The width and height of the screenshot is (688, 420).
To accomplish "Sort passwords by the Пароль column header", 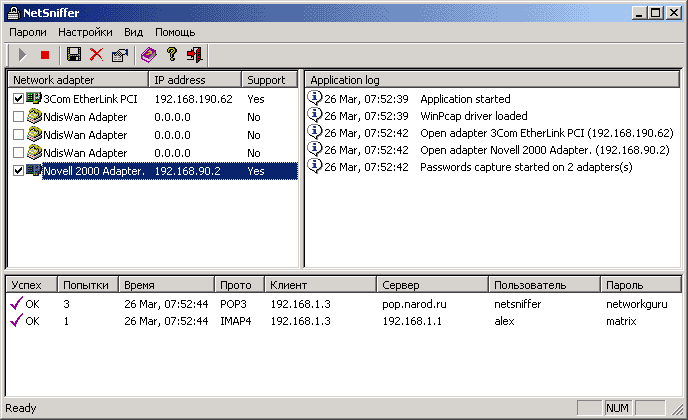I will click(x=641, y=285).
